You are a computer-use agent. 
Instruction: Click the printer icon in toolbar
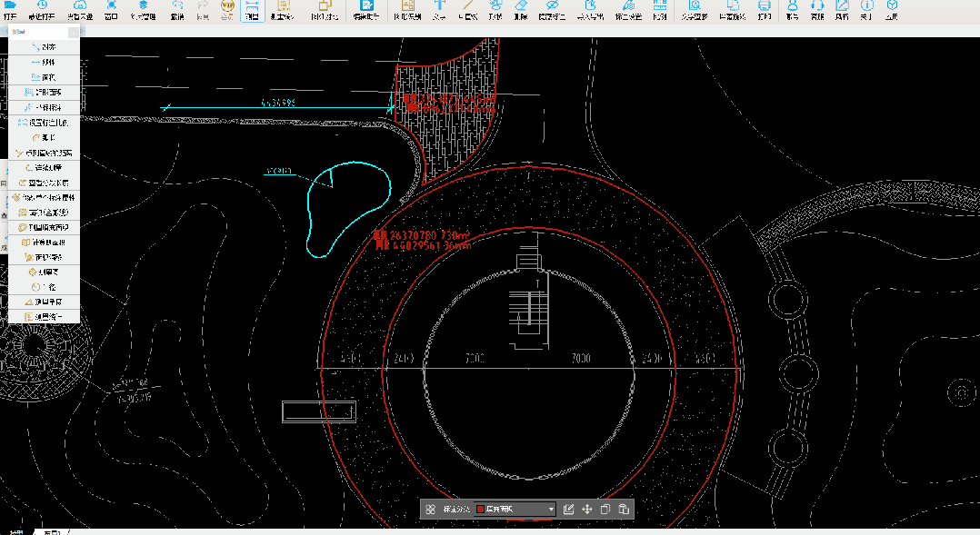pos(765,10)
